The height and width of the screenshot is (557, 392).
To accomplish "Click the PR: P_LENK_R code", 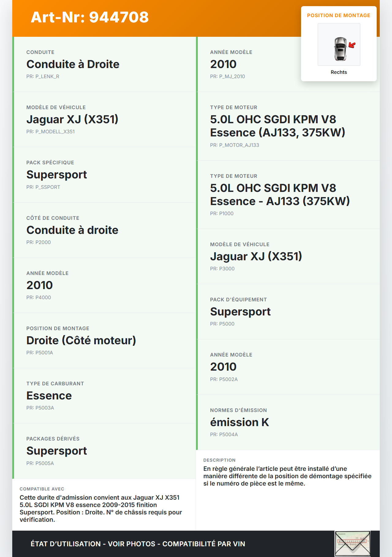I will [43, 77].
